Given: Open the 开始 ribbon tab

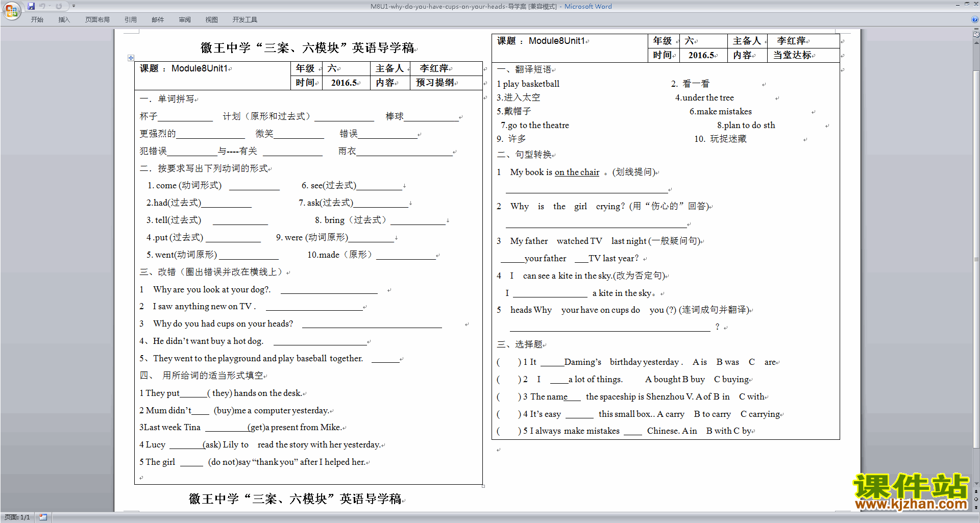Looking at the screenshot, I should [x=37, y=20].
